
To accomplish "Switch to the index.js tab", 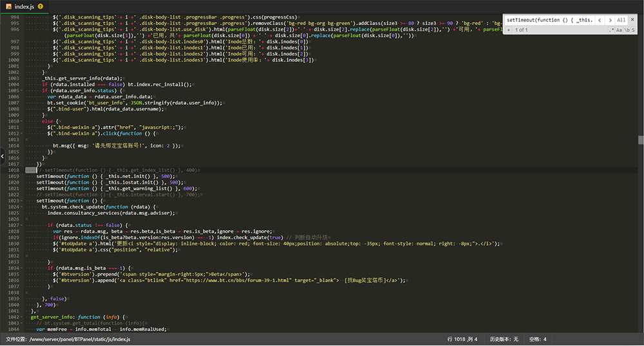I will (x=24, y=6).
